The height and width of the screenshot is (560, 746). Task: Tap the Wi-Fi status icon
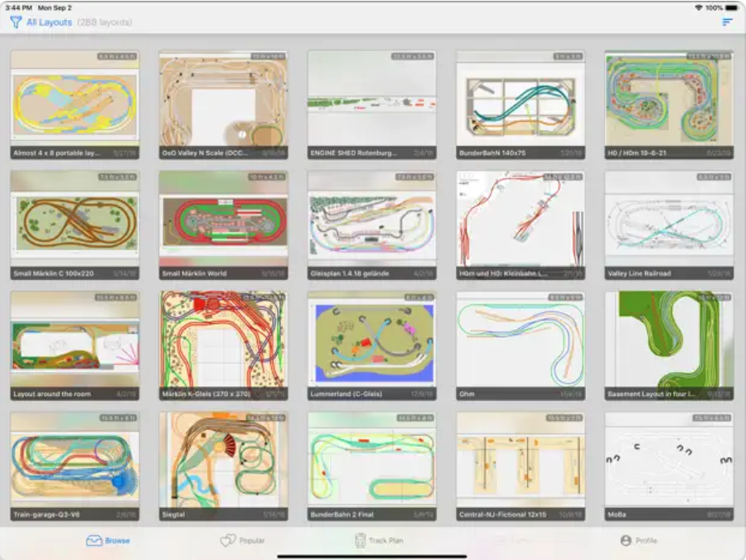click(x=699, y=7)
